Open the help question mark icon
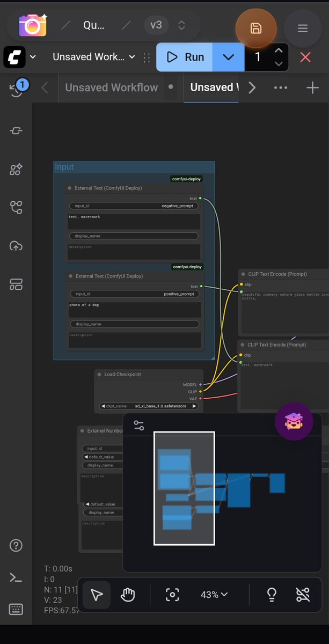The image size is (329, 644). [16, 546]
